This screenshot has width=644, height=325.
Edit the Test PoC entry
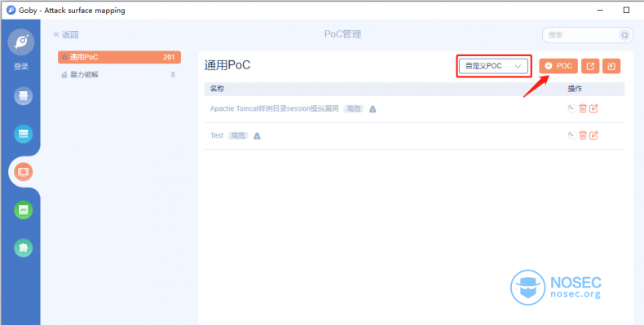pyautogui.click(x=593, y=135)
